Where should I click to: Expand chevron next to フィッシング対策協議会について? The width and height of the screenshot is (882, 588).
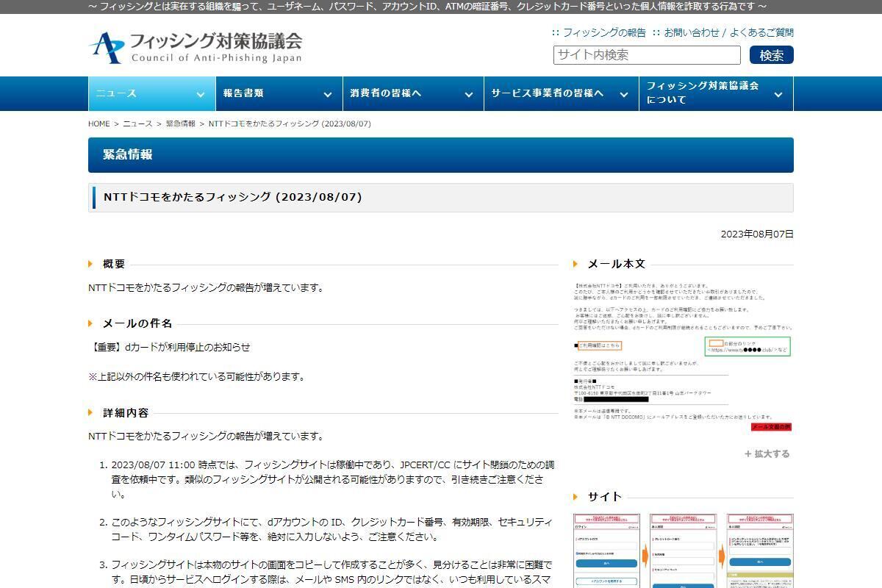778,94
